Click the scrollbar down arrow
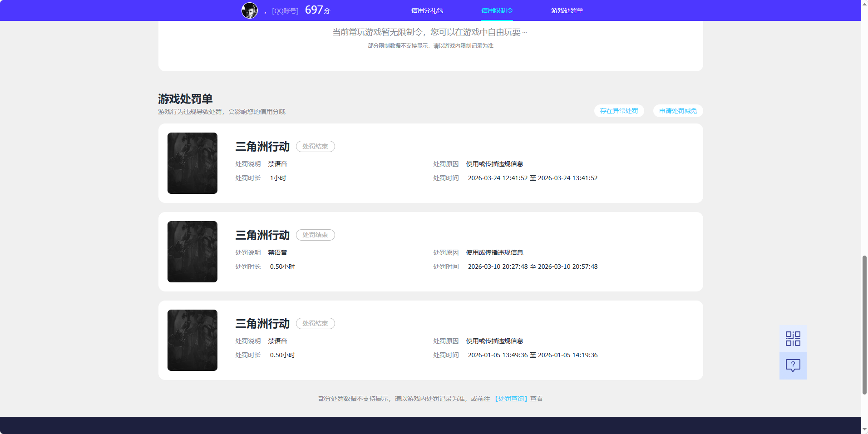This screenshot has width=868, height=434. tap(864, 430)
